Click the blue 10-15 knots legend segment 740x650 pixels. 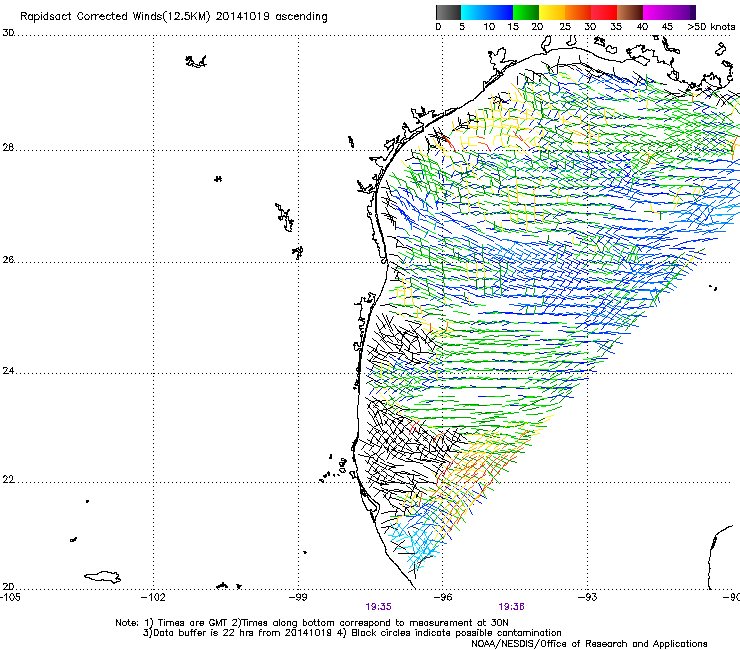[500, 12]
